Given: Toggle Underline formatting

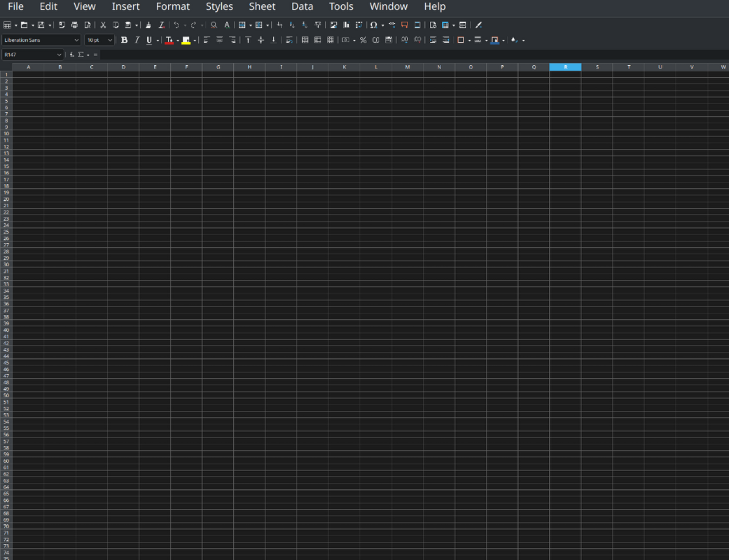Looking at the screenshot, I should point(148,40).
